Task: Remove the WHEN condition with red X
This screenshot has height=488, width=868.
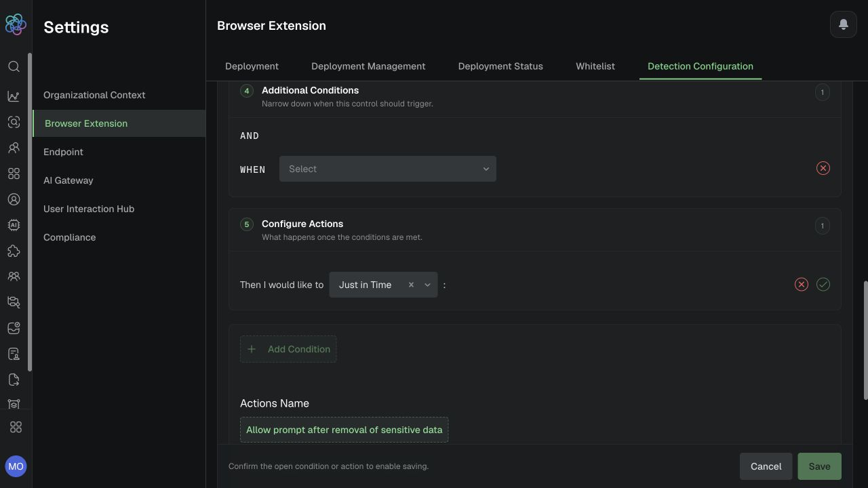Action: [823, 168]
